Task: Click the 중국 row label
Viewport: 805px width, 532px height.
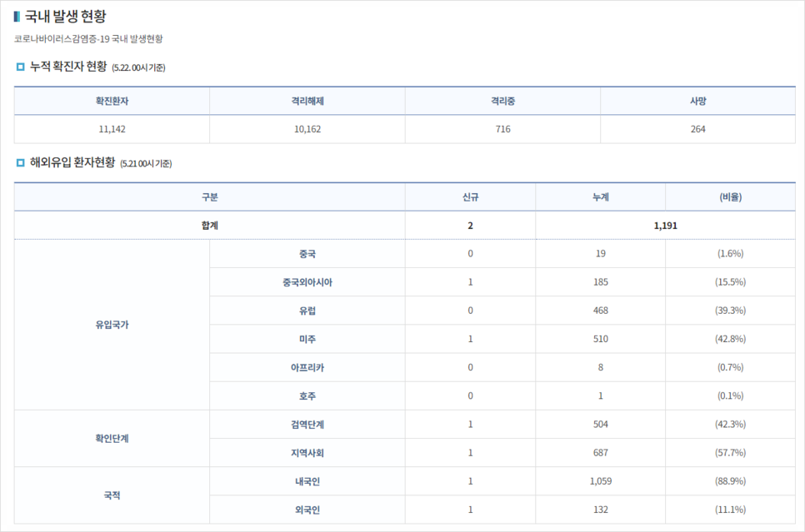Action: (x=307, y=254)
